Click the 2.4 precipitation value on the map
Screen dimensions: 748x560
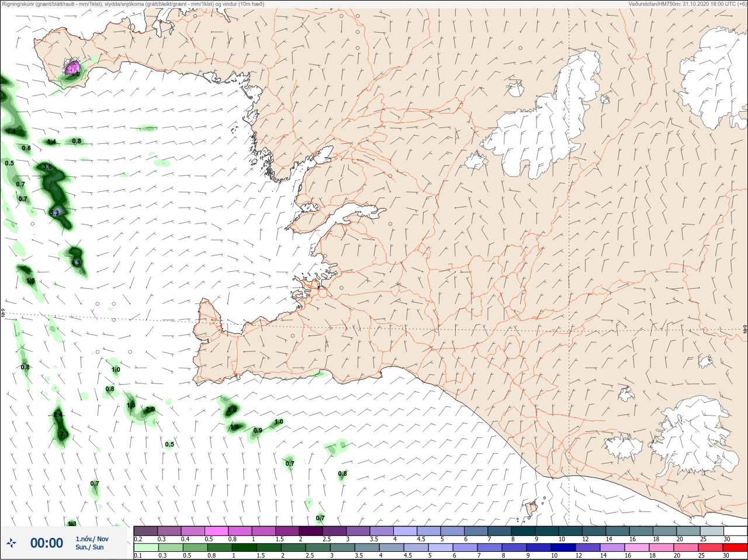(x=57, y=414)
